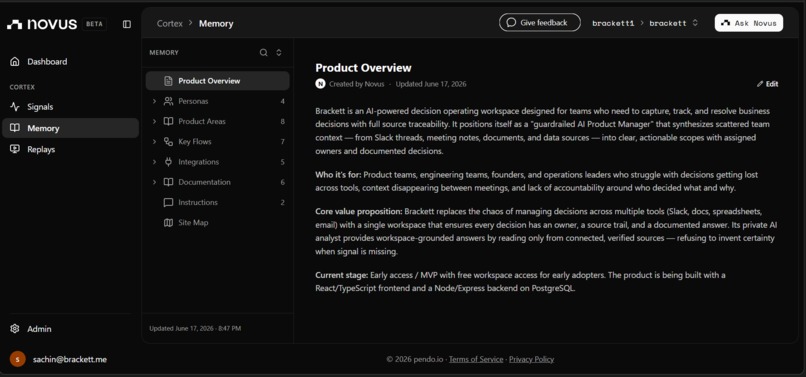This screenshot has width=806, height=377.
Task: Click the Novus creator avatar badge
Action: click(320, 84)
